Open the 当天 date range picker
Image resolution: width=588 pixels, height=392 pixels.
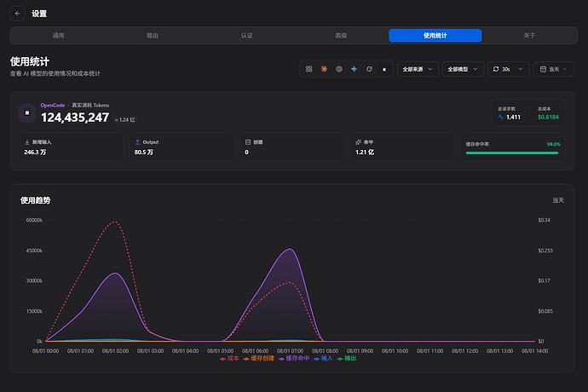point(554,69)
